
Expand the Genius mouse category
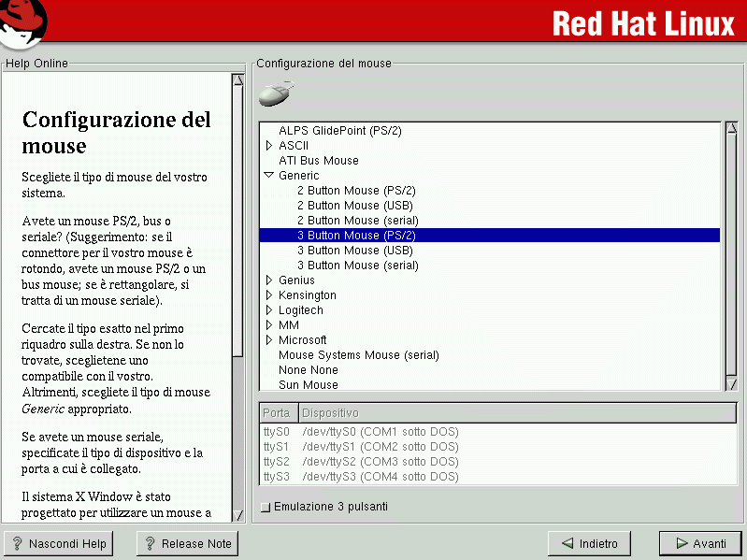point(269,280)
